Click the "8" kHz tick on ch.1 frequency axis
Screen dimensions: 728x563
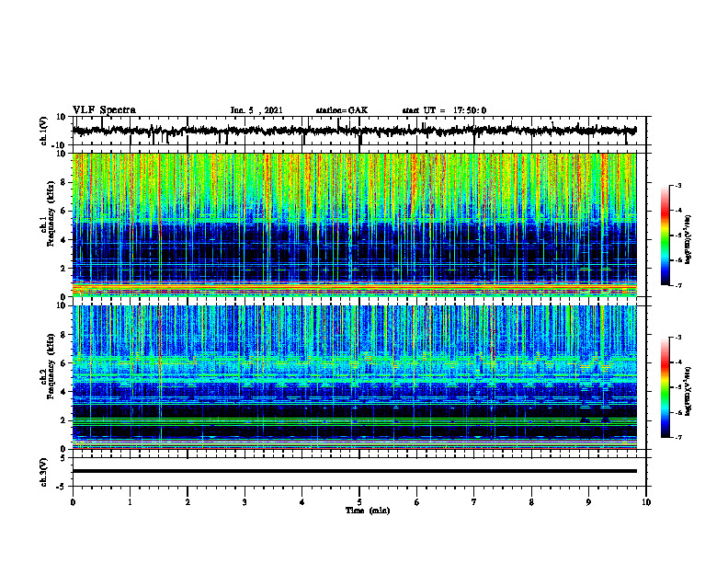pos(64,182)
